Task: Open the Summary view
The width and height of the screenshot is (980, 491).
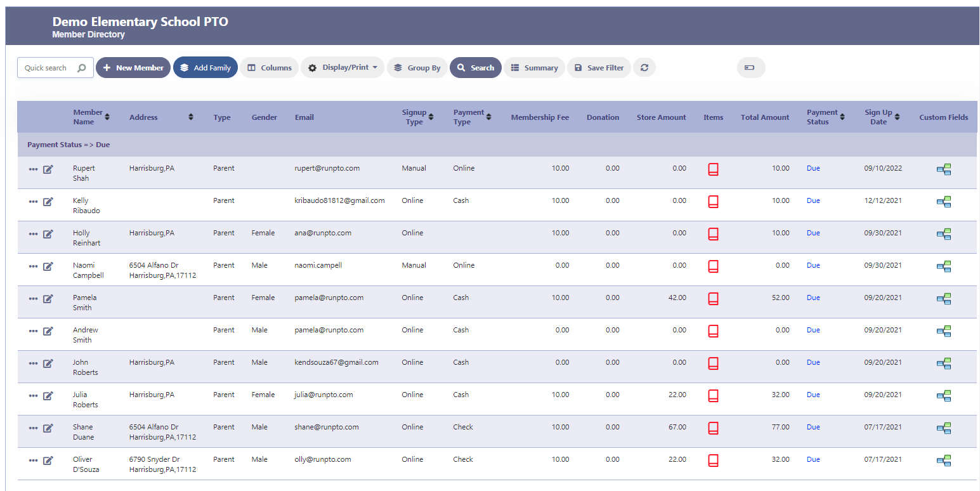Action: [x=534, y=68]
